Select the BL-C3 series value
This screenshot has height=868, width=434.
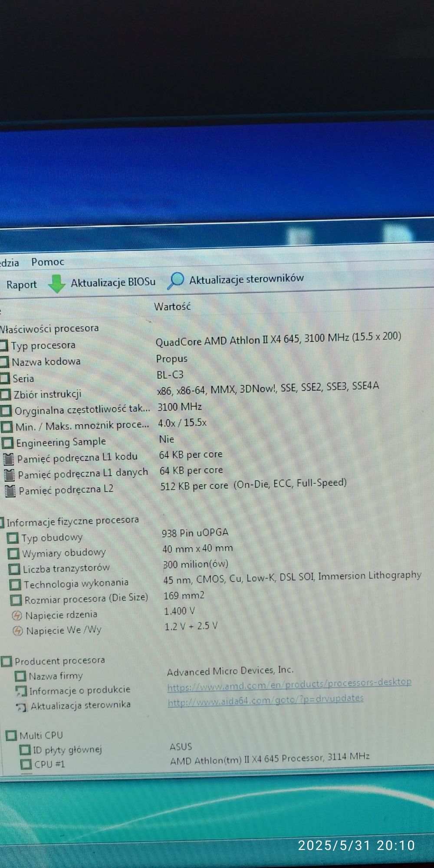(170, 375)
